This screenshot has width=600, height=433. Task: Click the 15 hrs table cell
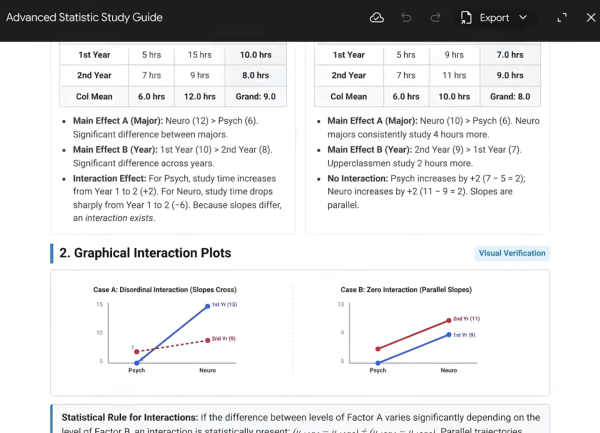(x=199, y=55)
